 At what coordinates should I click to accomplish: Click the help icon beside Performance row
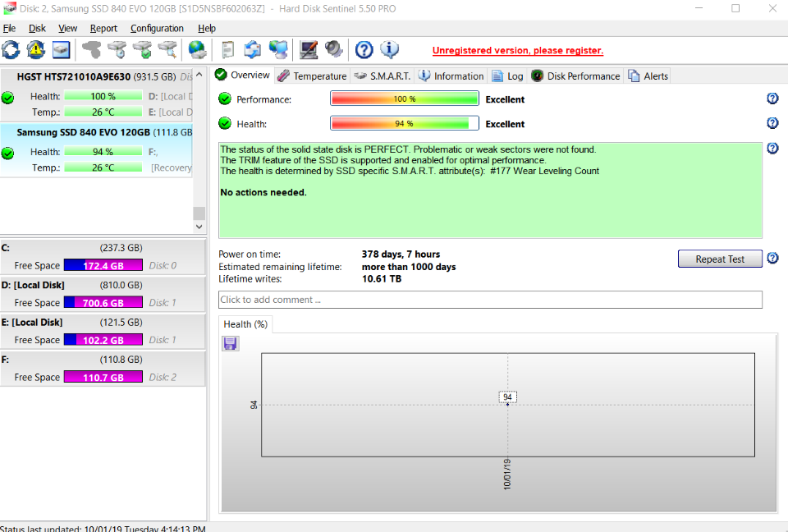coord(772,99)
